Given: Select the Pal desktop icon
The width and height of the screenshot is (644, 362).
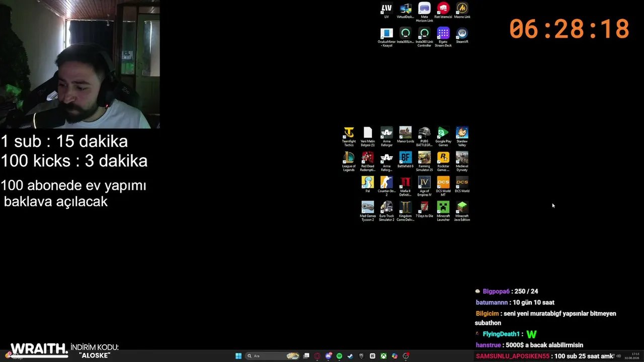Looking at the screenshot, I should pos(368,185).
